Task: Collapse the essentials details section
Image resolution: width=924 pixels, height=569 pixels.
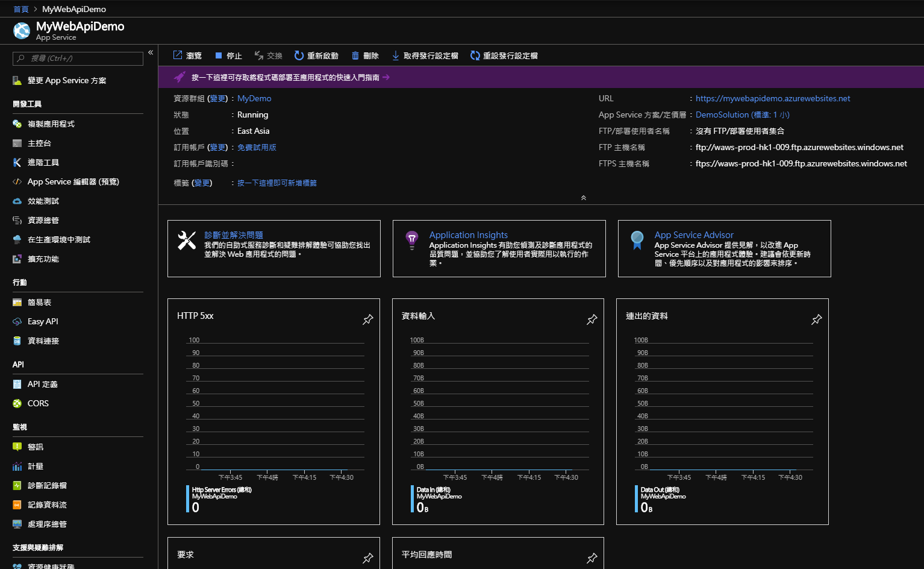Action: click(583, 198)
